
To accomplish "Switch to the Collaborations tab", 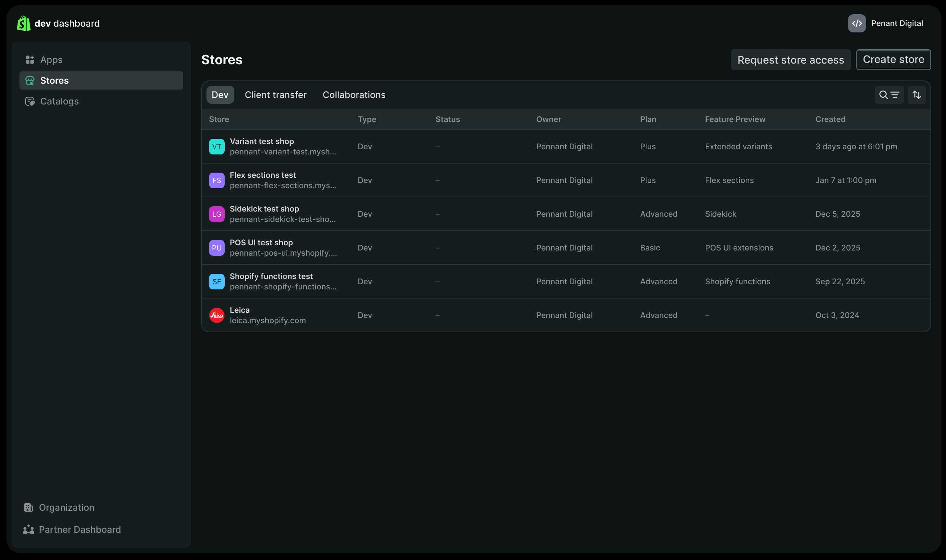I will 354,95.
